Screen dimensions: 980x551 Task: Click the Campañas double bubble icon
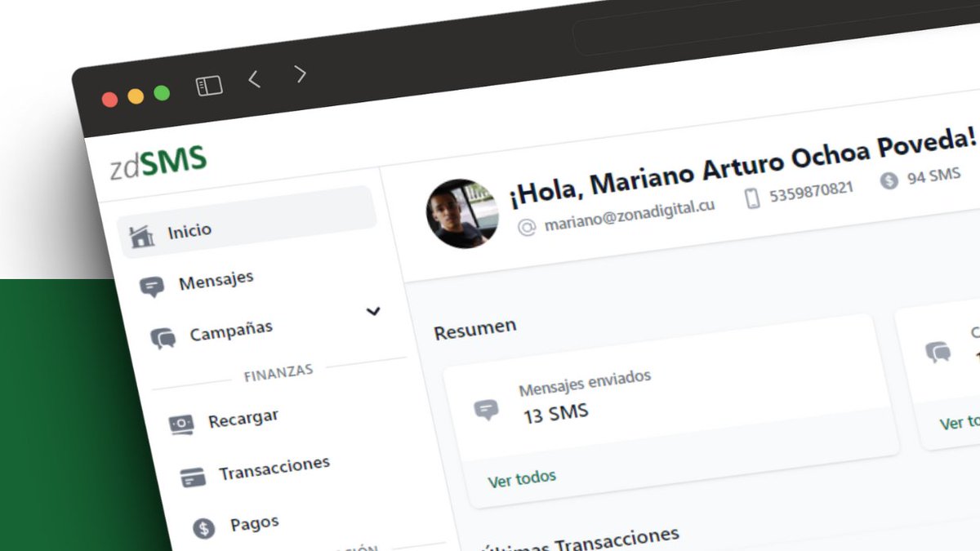[x=163, y=338]
